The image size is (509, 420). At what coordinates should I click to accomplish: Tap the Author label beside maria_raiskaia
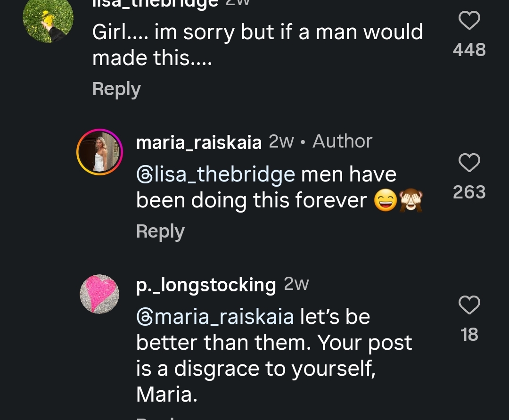pyautogui.click(x=342, y=141)
